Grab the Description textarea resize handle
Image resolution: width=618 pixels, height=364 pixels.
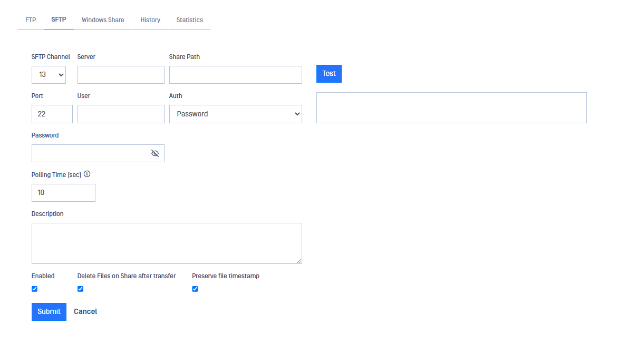point(299,261)
